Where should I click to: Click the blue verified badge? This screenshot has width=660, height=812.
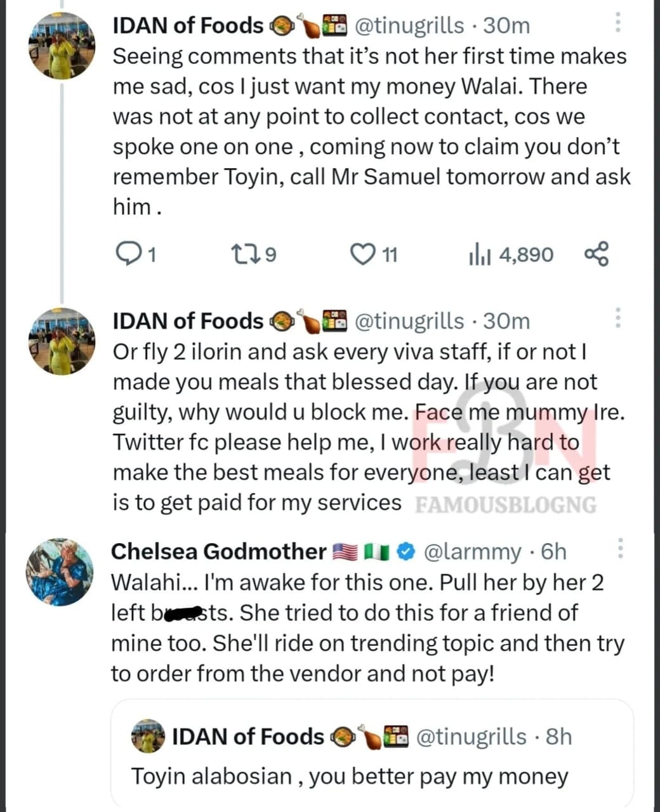coord(404,552)
